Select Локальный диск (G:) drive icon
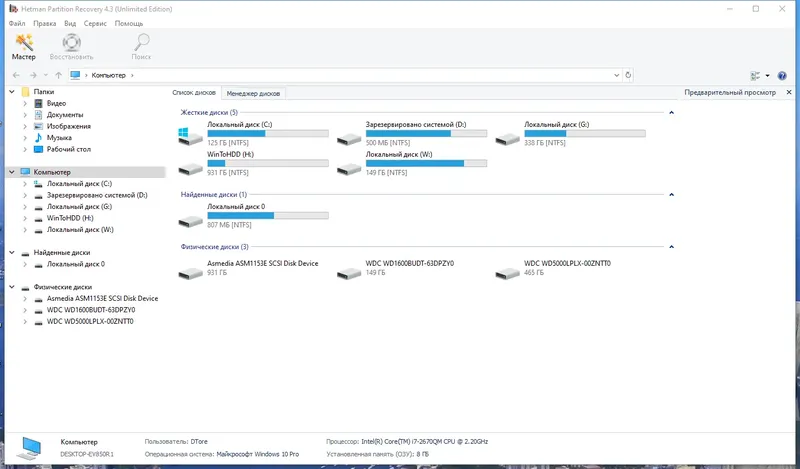 (507, 139)
